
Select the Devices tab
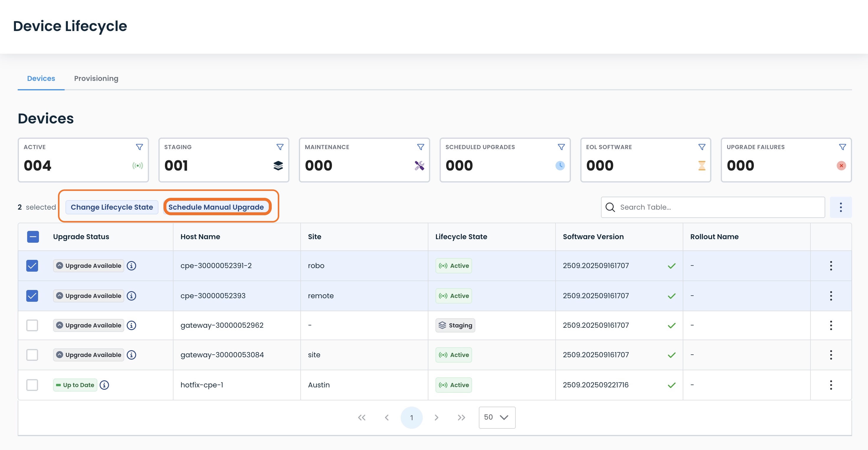[41, 79]
